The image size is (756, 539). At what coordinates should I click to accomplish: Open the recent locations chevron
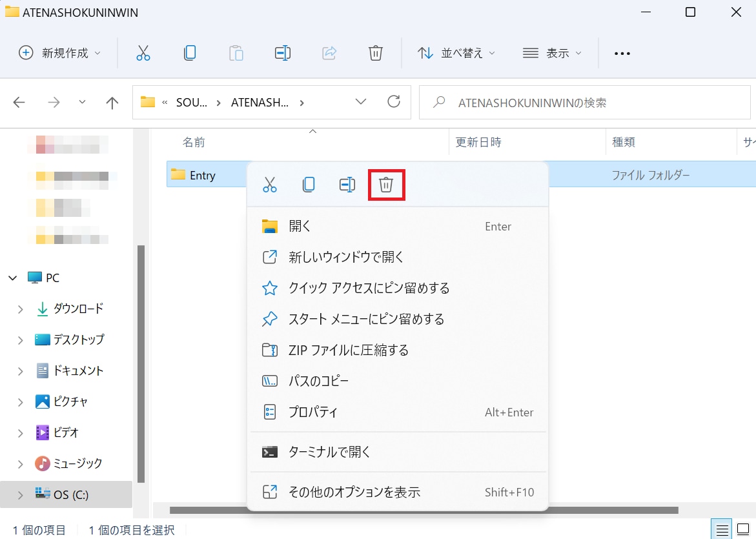(83, 102)
